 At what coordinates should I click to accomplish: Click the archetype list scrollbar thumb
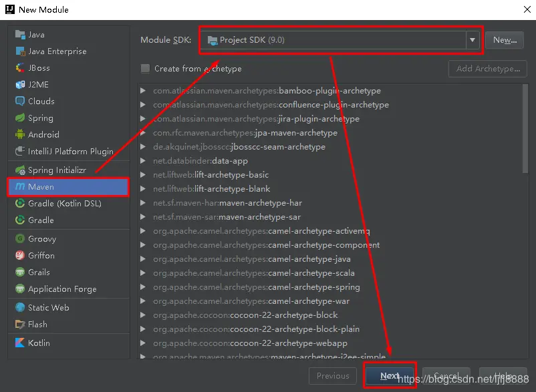(x=525, y=129)
